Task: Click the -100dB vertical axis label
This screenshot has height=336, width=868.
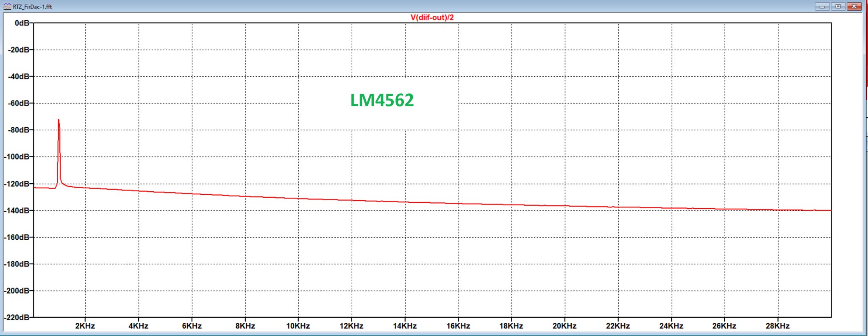Action: [17, 157]
